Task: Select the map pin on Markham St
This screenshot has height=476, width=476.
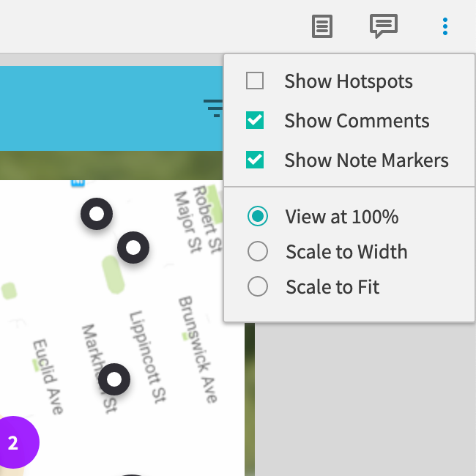Action: pos(114,379)
